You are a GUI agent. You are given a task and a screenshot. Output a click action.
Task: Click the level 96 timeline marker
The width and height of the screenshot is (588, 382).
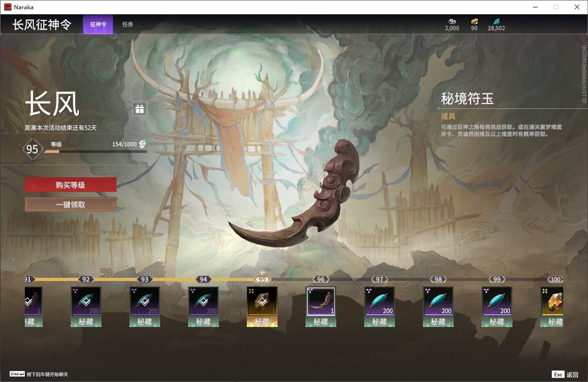point(321,279)
